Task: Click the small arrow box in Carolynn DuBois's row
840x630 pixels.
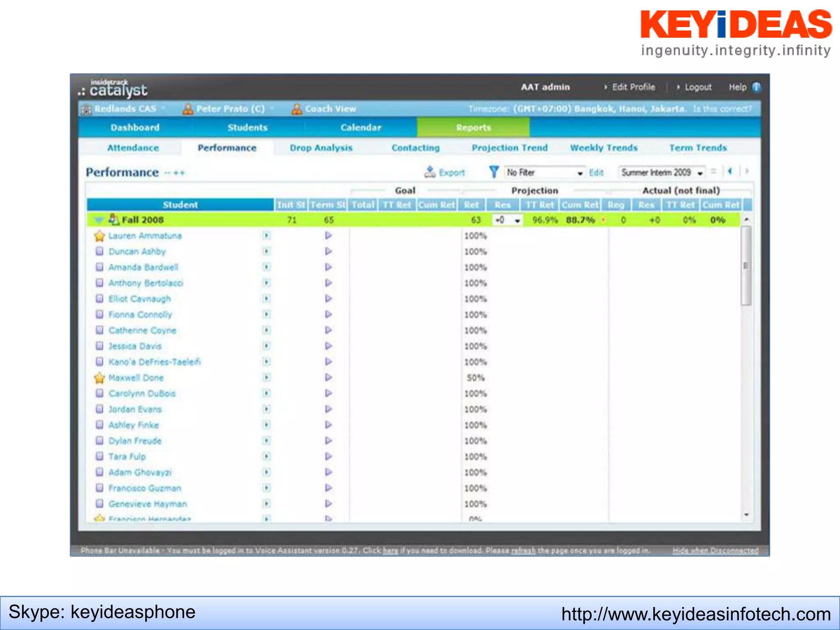Action: click(267, 393)
